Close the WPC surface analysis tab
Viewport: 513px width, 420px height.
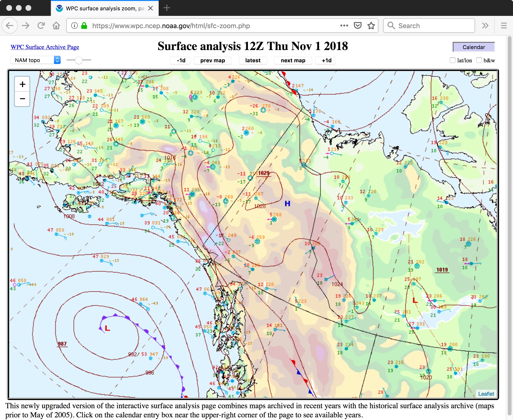pos(150,8)
